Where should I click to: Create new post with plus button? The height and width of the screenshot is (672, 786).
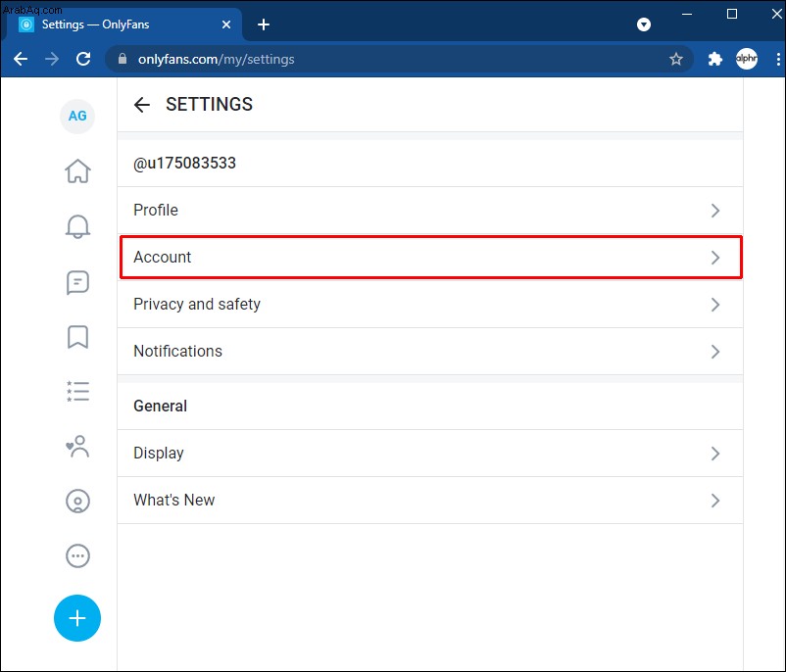77,618
